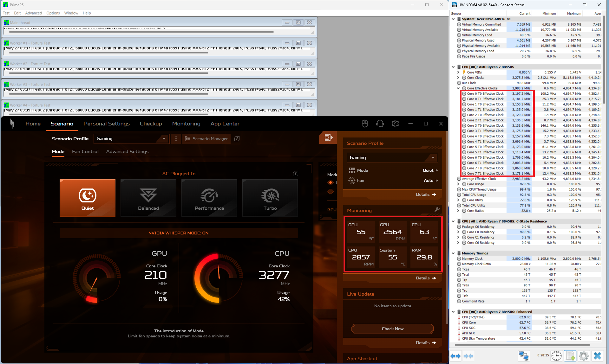Select CPU (Tctl/Tdie) sensor row

coord(525,317)
